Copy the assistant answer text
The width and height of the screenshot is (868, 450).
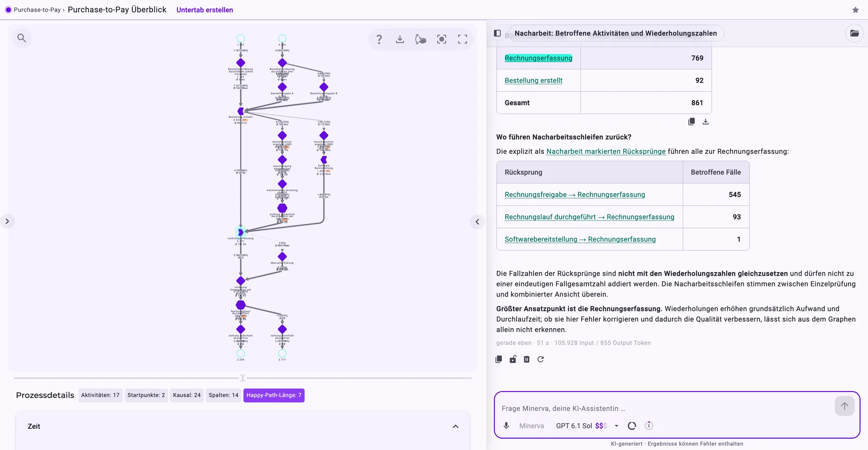tap(499, 359)
